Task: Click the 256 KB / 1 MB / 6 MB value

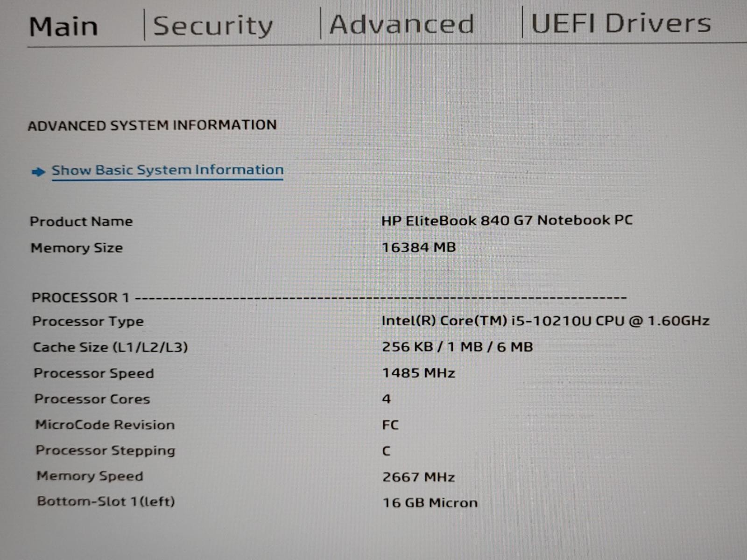Action: point(458,347)
